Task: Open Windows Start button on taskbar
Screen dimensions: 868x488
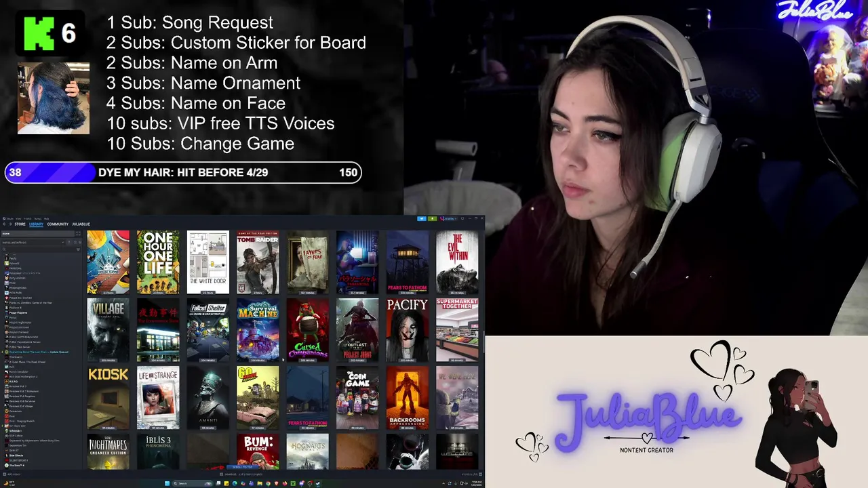Action: point(167,483)
